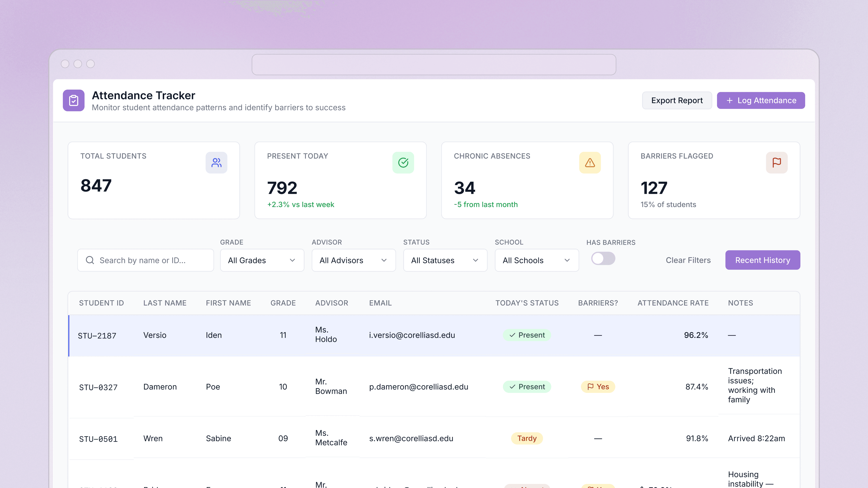The width and height of the screenshot is (868, 488).
Task: Open the All Advisors dropdown
Action: (x=354, y=260)
